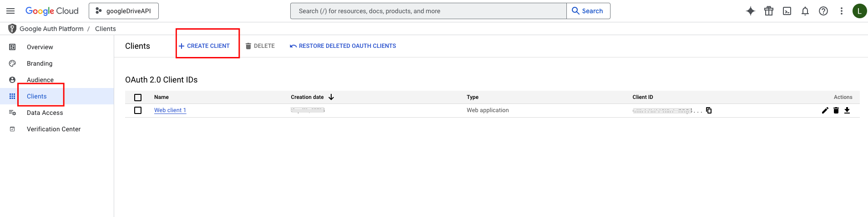Open the help question mark icon
The image size is (868, 217).
click(823, 11)
